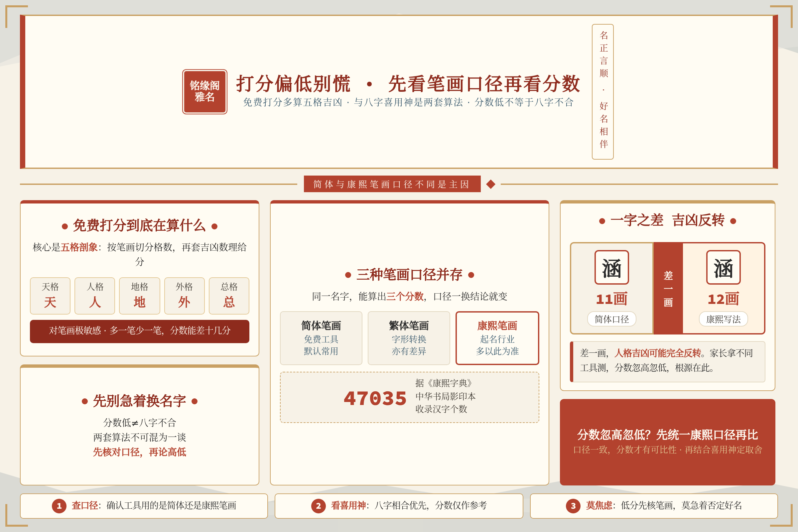The image size is (798, 532).
Task: Select the 天格 tile
Action: point(50,296)
